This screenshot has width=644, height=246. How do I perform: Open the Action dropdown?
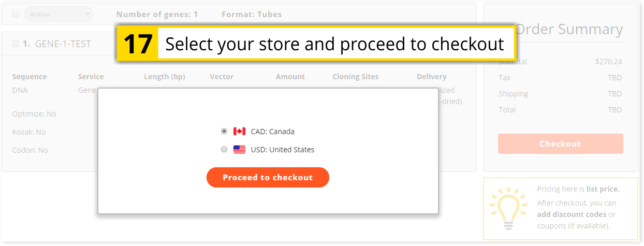tap(58, 14)
